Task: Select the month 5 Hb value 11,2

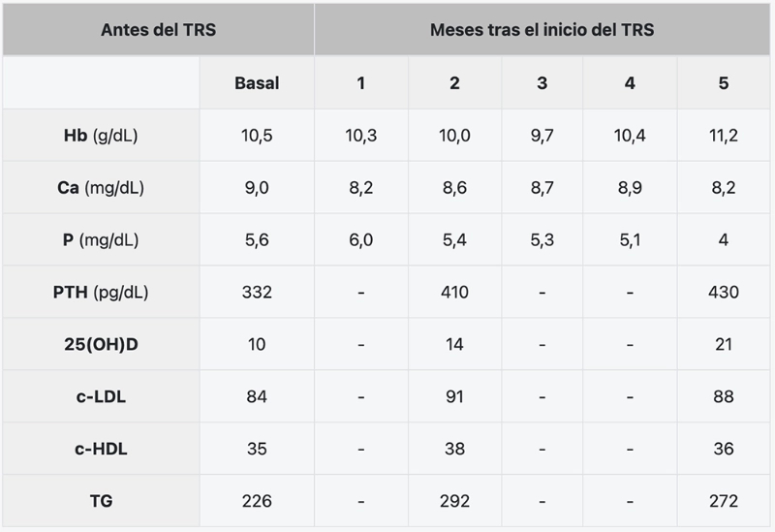Action: click(723, 136)
